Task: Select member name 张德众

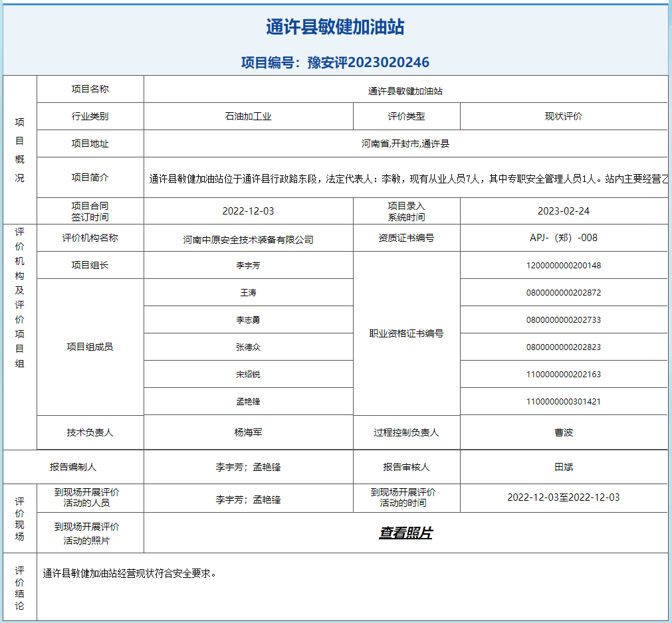Action: click(248, 347)
